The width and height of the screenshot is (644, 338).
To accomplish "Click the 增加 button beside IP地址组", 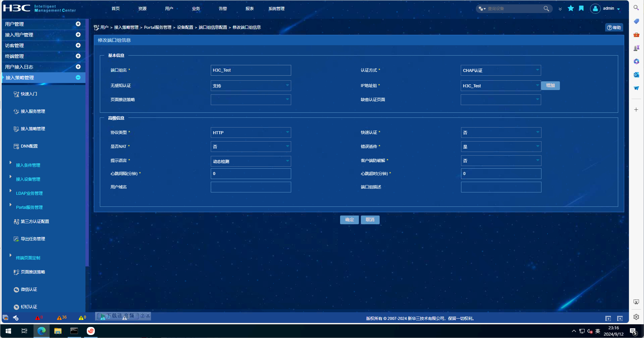I will (x=551, y=86).
